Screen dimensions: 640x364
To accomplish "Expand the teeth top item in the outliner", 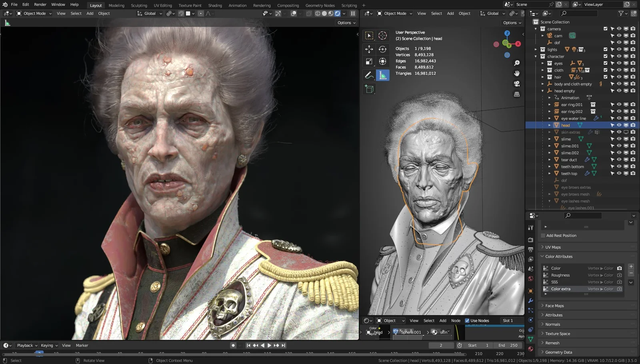I will pyautogui.click(x=550, y=173).
